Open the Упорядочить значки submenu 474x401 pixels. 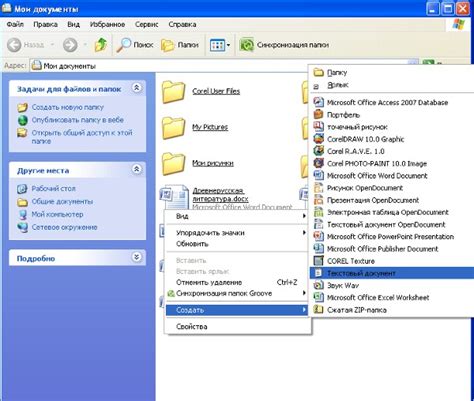[237, 233]
